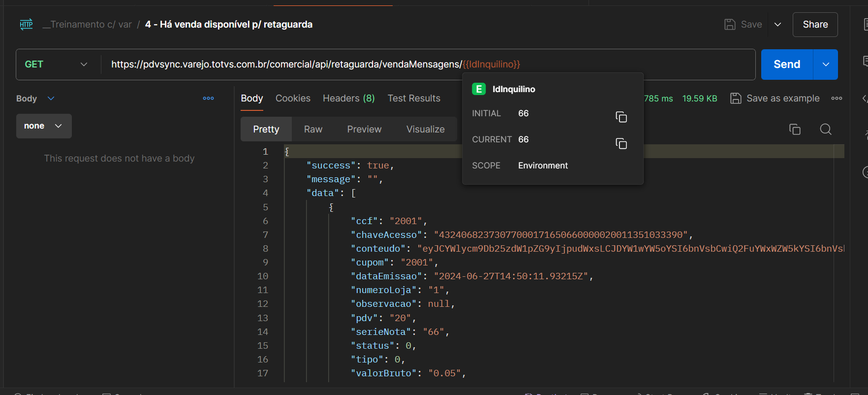
Task: Switch to the Cookies response tab
Action: point(293,99)
